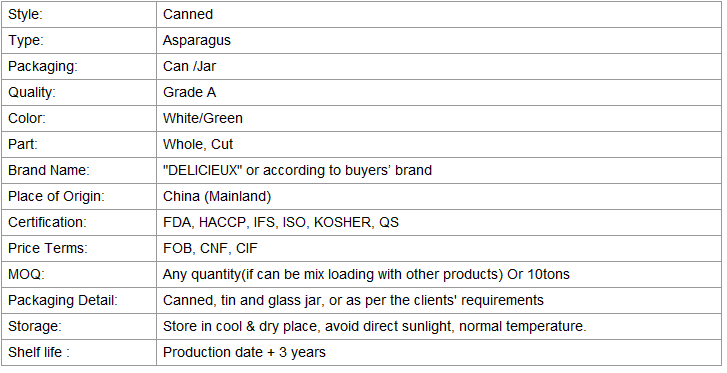This screenshot has width=727, height=373.
Task: Click the "White/Green" color value
Action: (203, 118)
